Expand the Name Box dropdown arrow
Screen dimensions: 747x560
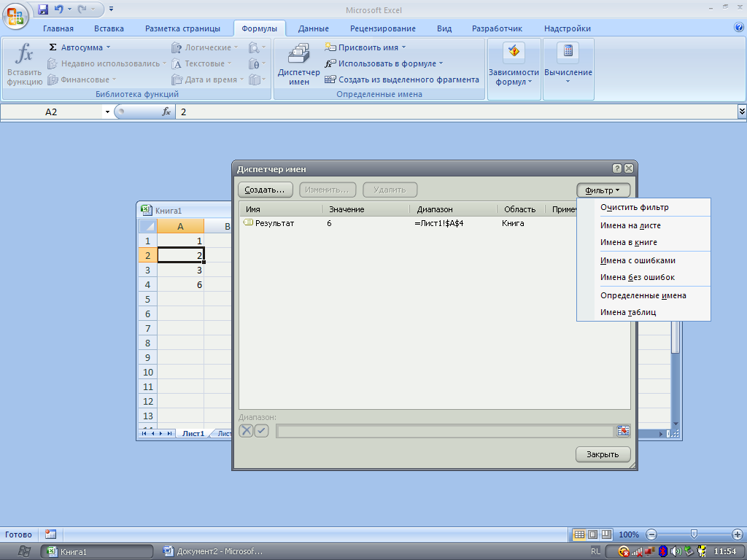(x=107, y=112)
